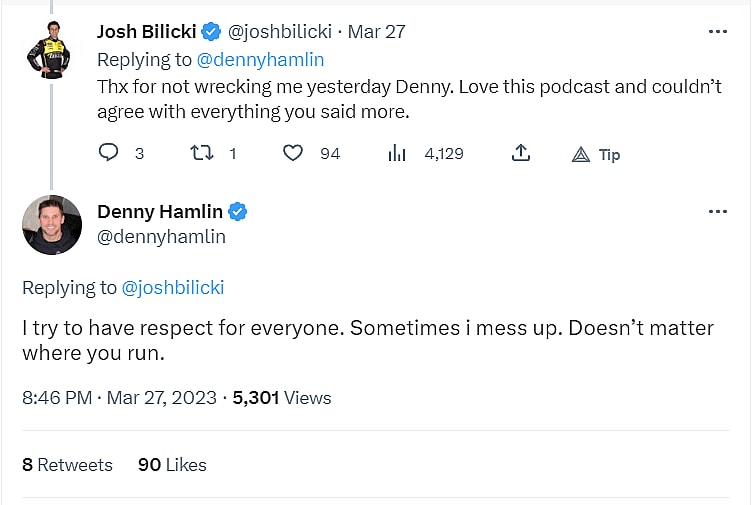Click Josh Bilicki's verified badge
The width and height of the screenshot is (755, 505).
212,31
